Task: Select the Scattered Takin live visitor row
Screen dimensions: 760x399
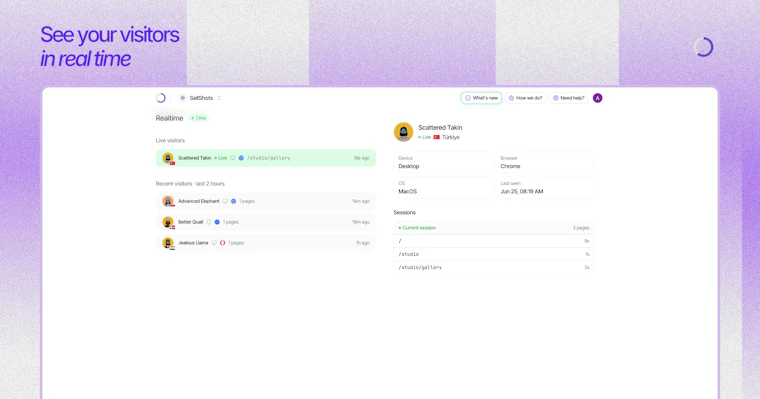Action: coord(266,158)
